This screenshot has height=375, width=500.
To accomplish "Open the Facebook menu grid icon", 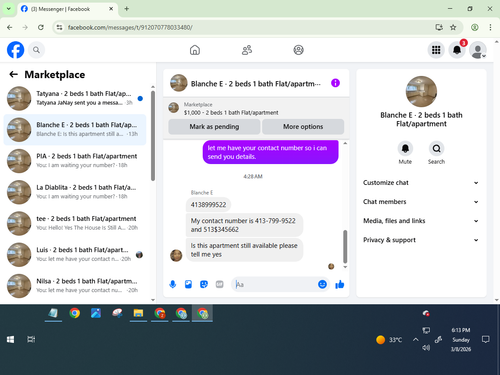I will coord(436,50).
